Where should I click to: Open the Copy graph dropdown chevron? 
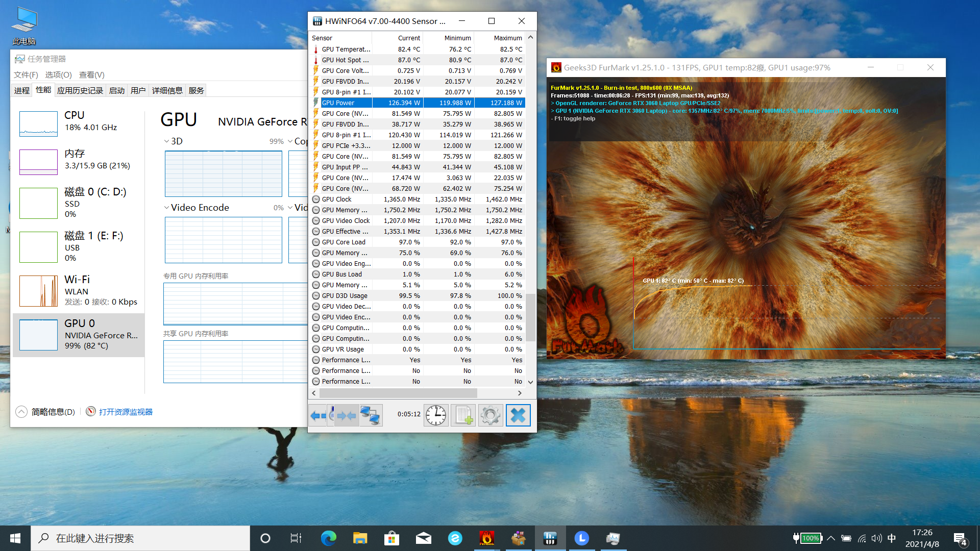click(x=290, y=141)
